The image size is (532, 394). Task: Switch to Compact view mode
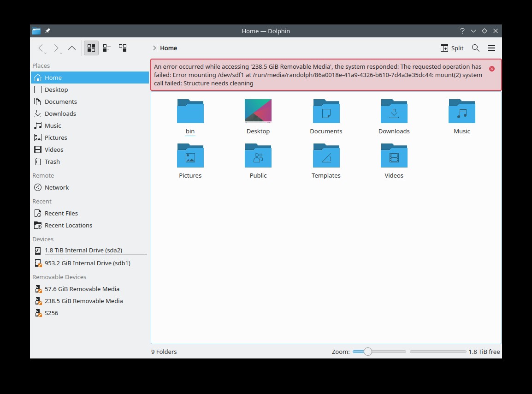(x=107, y=48)
